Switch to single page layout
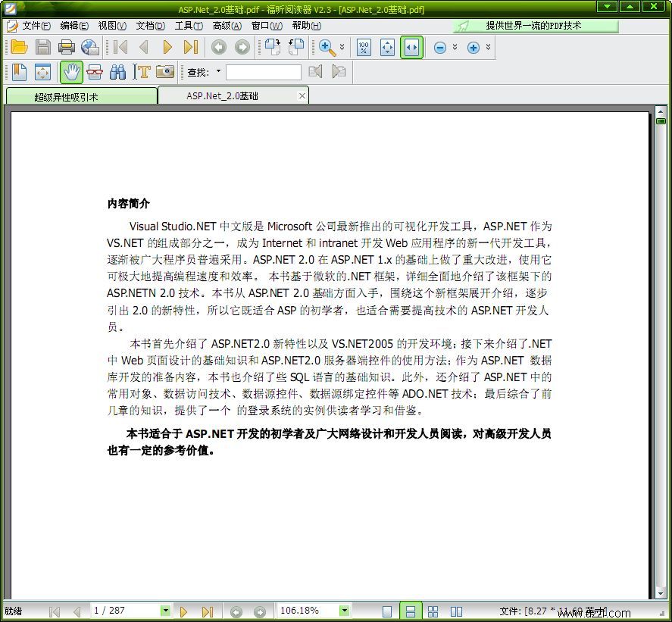This screenshot has width=672, height=622. coord(387,611)
